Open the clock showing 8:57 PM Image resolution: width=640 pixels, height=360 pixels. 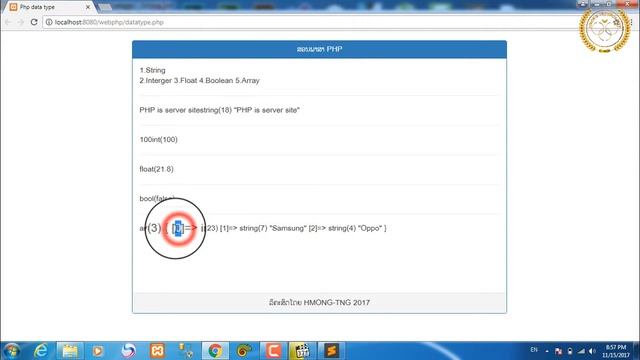[616, 351]
